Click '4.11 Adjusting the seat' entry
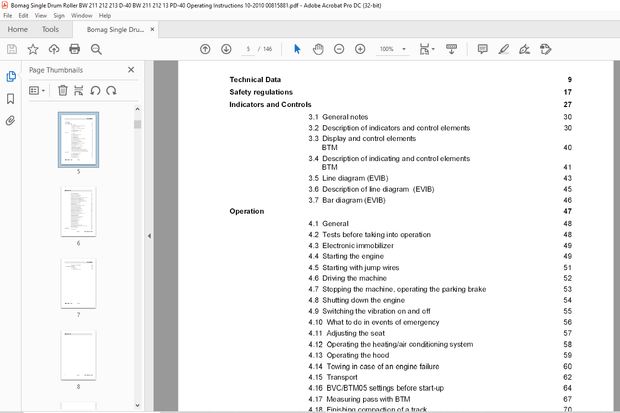This screenshot has height=413, width=620. (x=347, y=333)
